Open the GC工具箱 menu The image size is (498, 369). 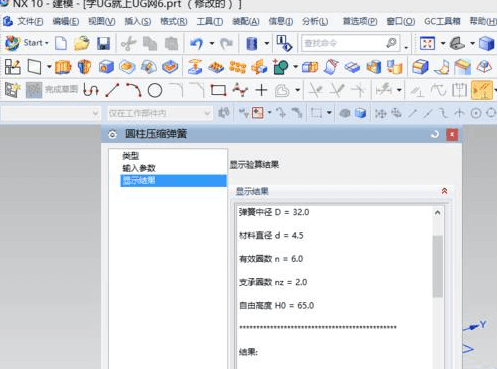[442, 21]
